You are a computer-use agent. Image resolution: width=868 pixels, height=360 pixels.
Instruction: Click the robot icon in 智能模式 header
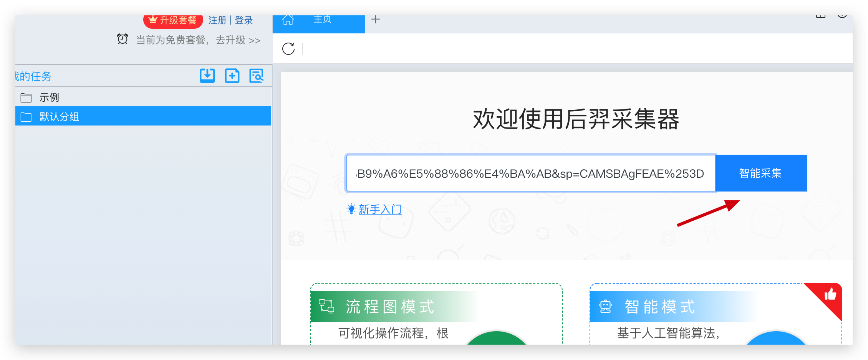tap(605, 307)
